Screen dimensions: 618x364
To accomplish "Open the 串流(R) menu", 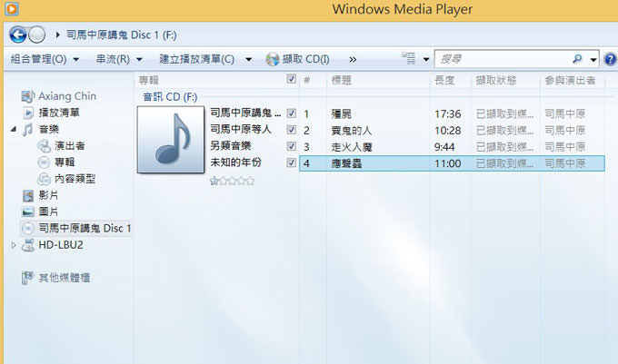I will click(x=113, y=59).
